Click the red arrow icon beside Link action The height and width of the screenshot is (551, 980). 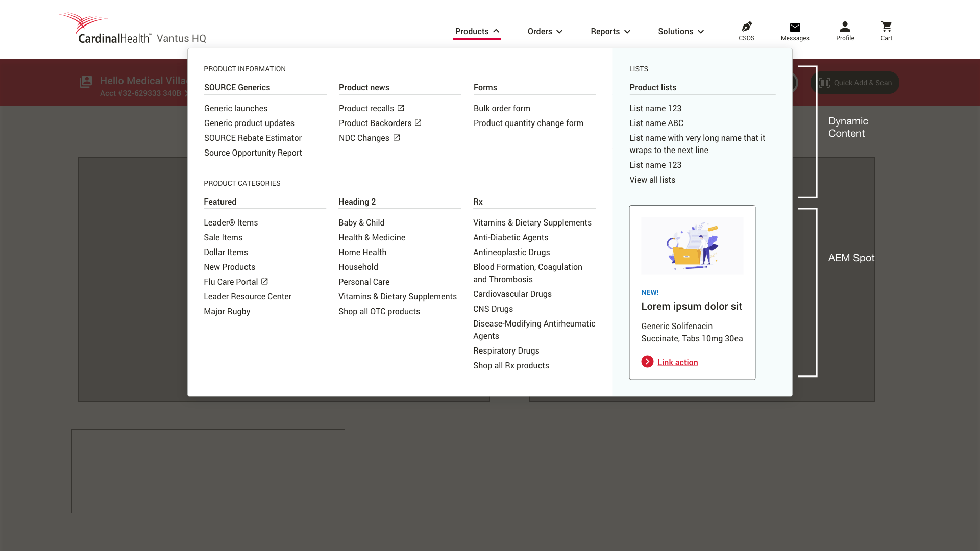coord(647,362)
